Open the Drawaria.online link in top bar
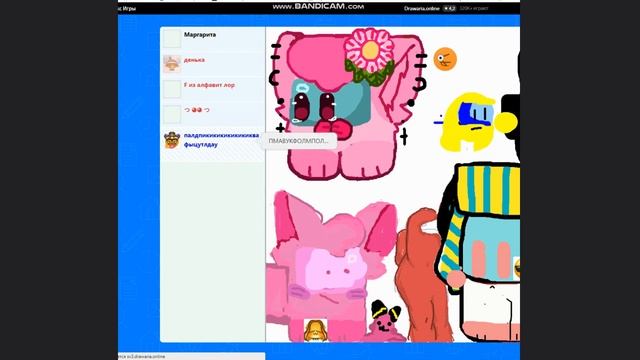The height and width of the screenshot is (360, 640). point(422,8)
